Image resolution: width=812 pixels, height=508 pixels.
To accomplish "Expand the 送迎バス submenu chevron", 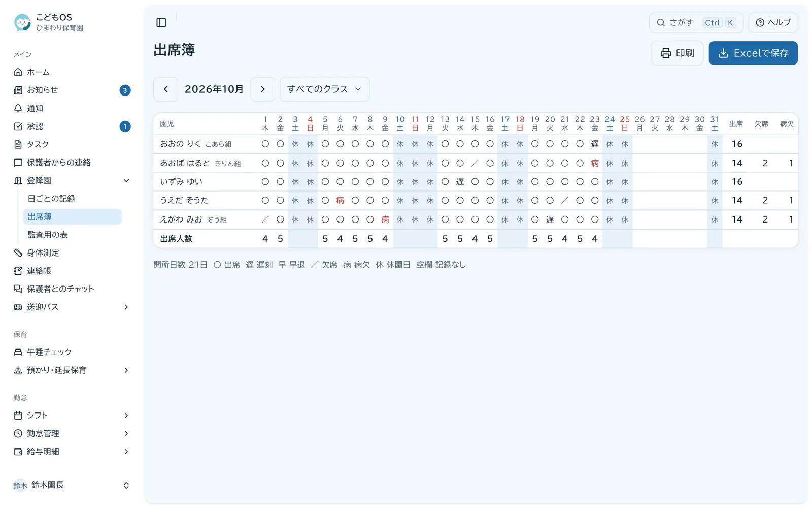I will coord(126,307).
